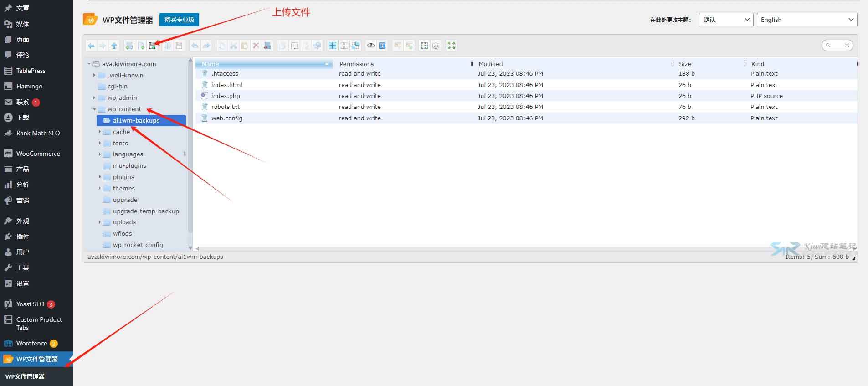Select the index.html file
Image resolution: width=868 pixels, height=386 pixels.
[x=526, y=85]
